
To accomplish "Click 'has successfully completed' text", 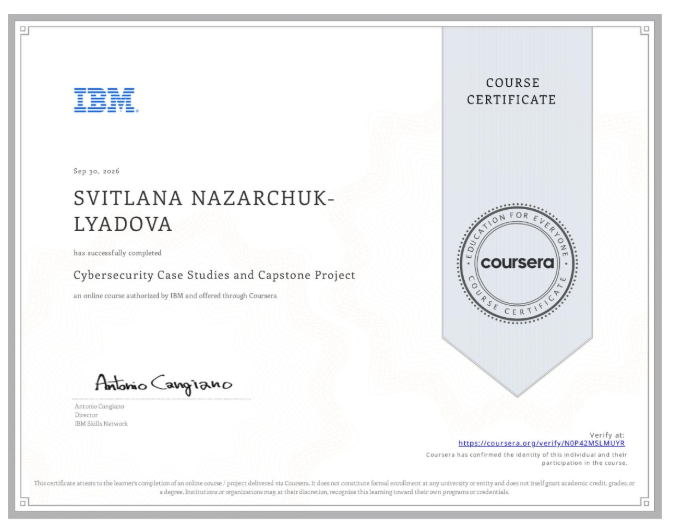I will click(x=117, y=253).
